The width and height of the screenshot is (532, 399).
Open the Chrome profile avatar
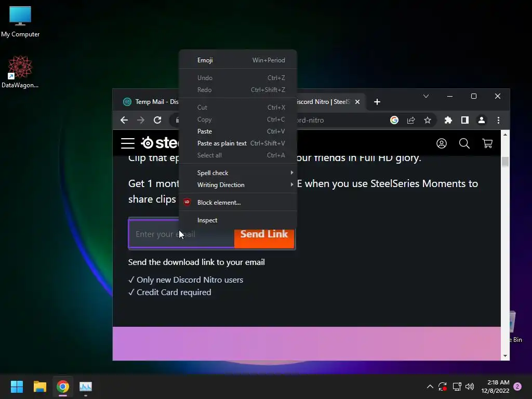[x=482, y=120]
